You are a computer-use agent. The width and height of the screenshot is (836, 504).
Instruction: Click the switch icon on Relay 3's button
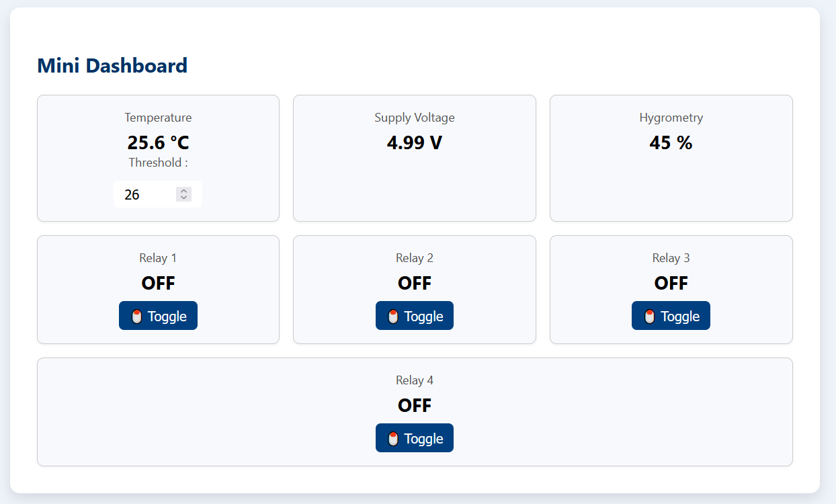pyautogui.click(x=650, y=317)
